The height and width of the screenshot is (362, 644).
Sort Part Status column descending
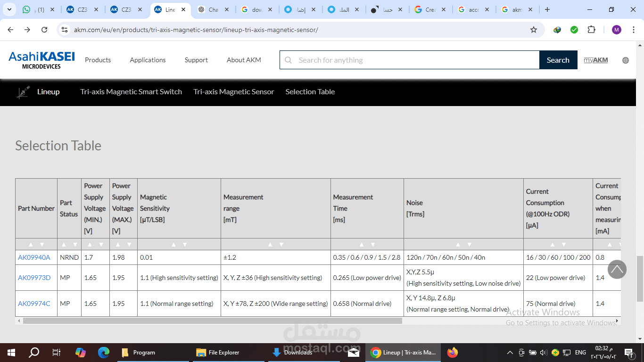[x=74, y=245]
